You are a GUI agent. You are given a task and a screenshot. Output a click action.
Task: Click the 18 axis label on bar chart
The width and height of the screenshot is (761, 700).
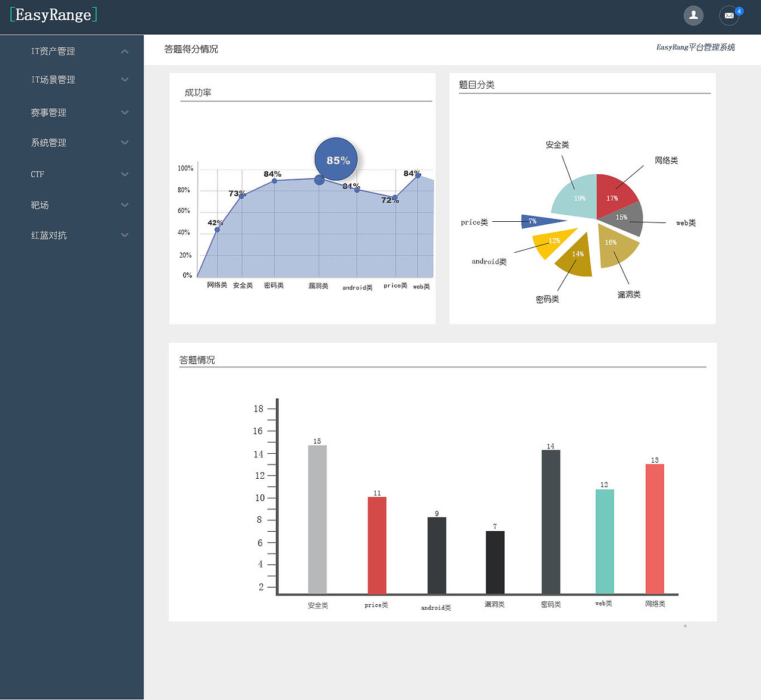click(x=258, y=409)
